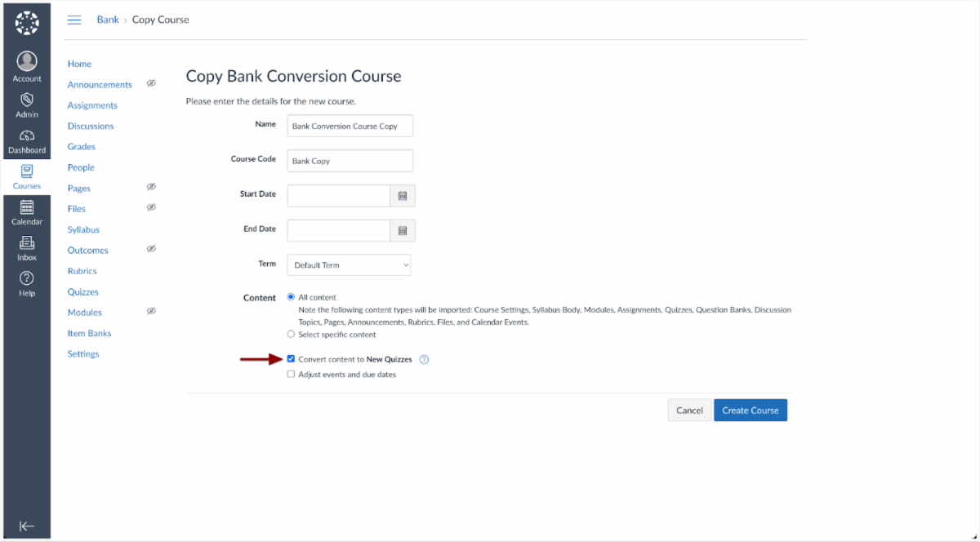Click help icon beside New Quizzes
Screen dimensions: 980x542
[424, 359]
